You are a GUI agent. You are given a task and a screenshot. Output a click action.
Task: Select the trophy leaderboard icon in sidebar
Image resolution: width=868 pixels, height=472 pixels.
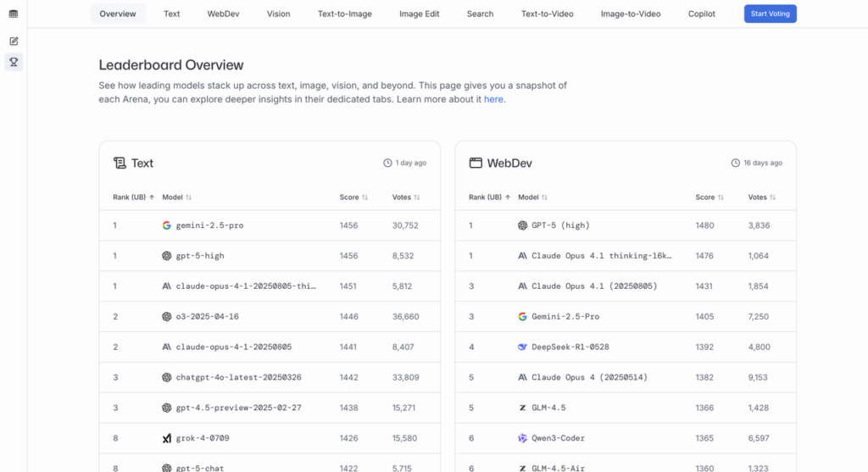14,62
